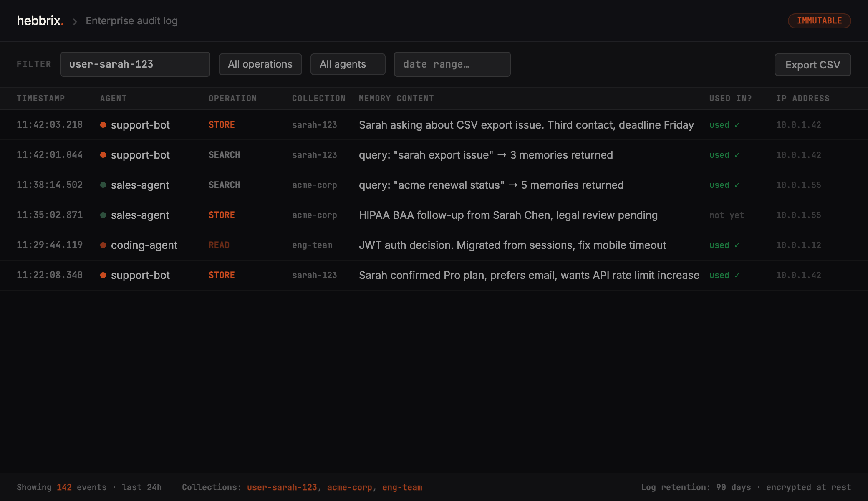Click the hebbrix logo

(40, 20)
